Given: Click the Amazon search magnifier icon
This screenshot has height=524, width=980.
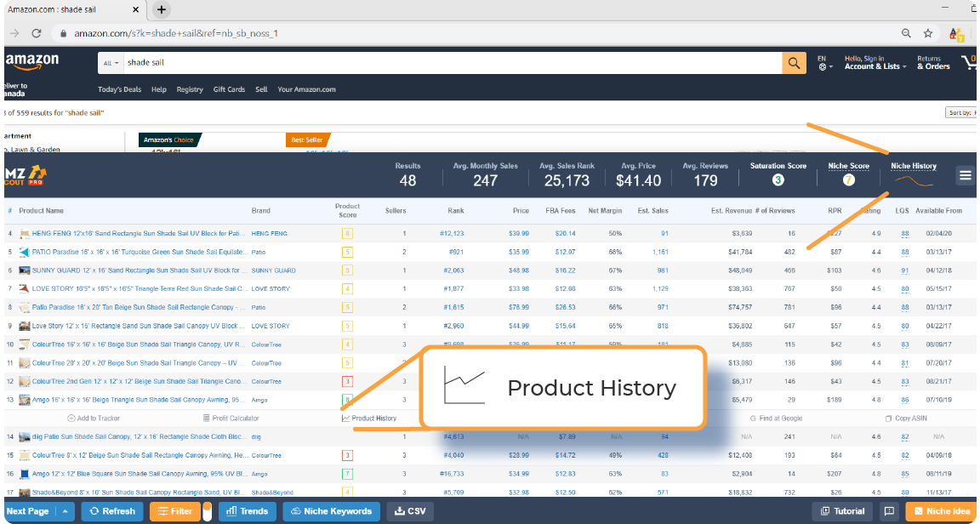Looking at the screenshot, I should 793,63.
